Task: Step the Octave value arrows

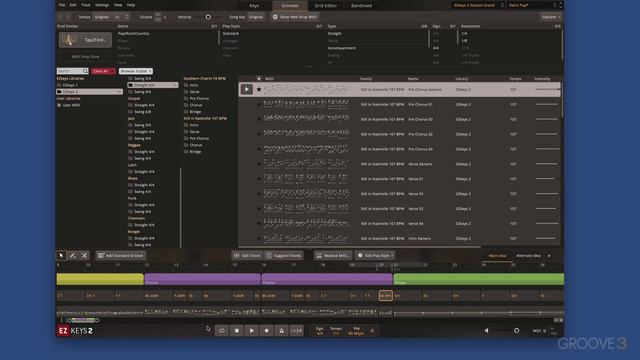Action: point(158,17)
